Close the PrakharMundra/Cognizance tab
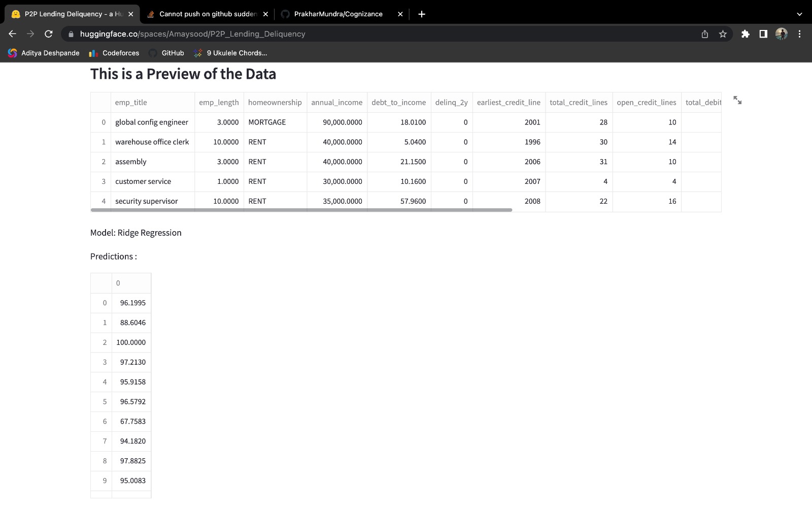Viewport: 812px width, 508px height. (x=400, y=14)
